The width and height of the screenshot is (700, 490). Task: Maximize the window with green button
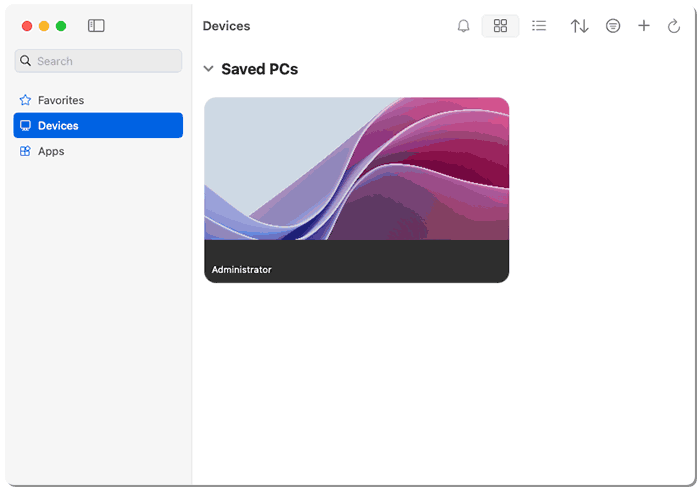click(x=61, y=26)
